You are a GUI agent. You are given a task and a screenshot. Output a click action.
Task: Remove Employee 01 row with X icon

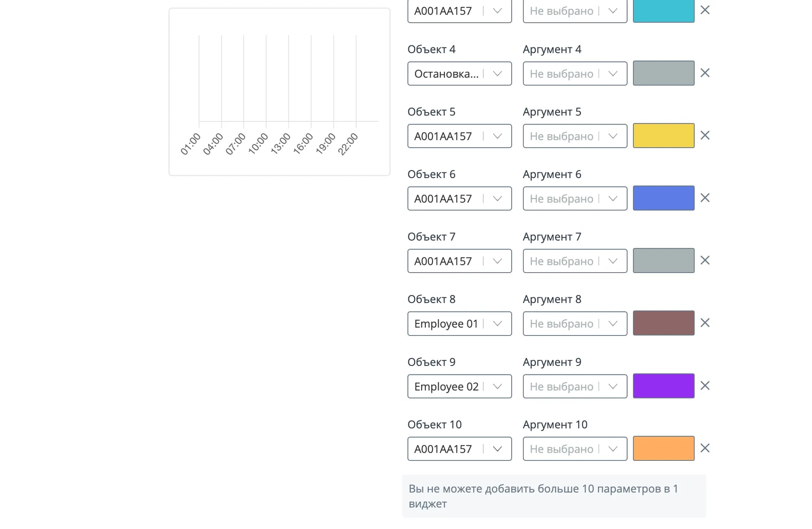pyautogui.click(x=705, y=323)
